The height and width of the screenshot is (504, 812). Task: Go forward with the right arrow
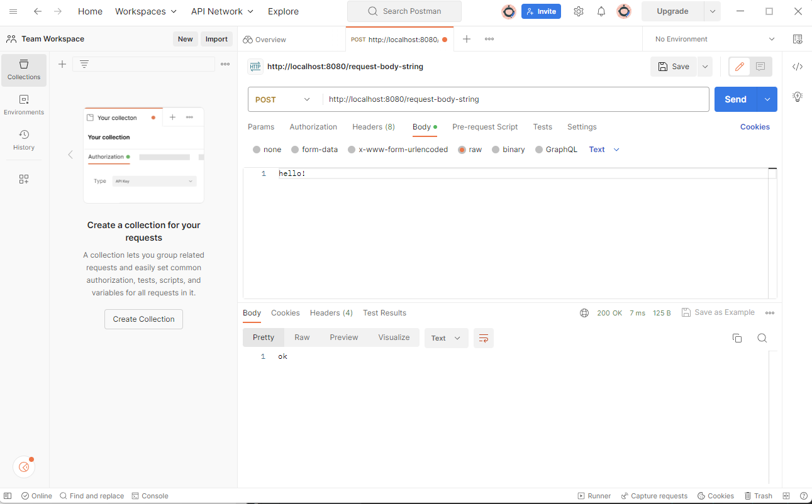58,11
